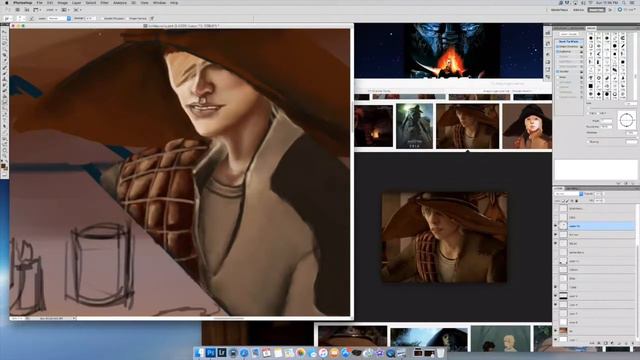The width and height of the screenshot is (640, 360).
Task: Toggle the Brush panel icon in options bar
Action: click(x=31, y=18)
